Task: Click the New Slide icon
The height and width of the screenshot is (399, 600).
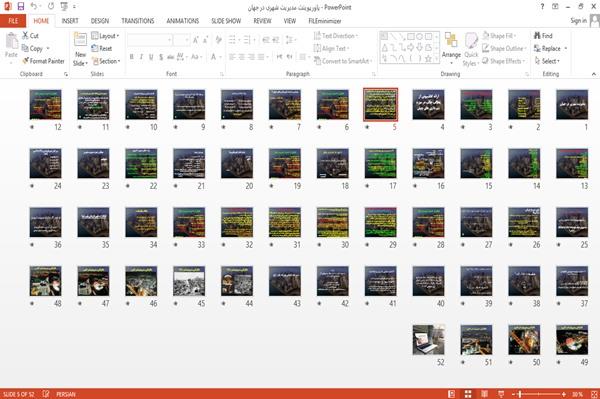Action: coord(80,40)
